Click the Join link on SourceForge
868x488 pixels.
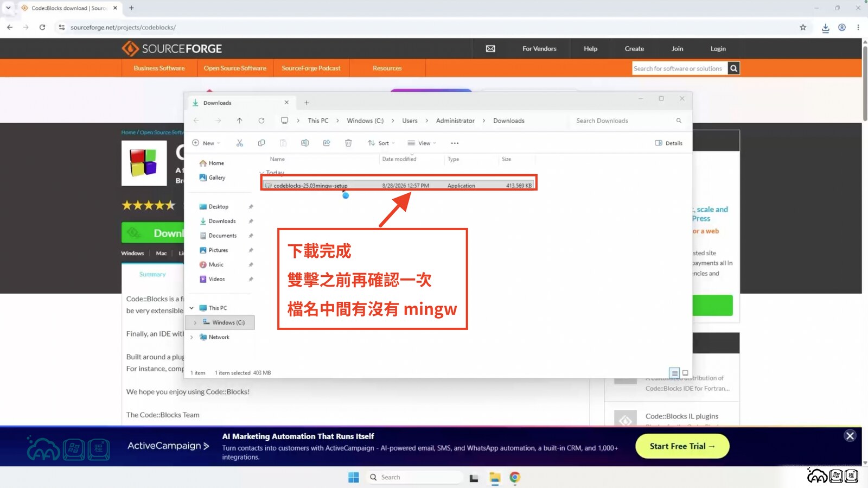(x=677, y=49)
